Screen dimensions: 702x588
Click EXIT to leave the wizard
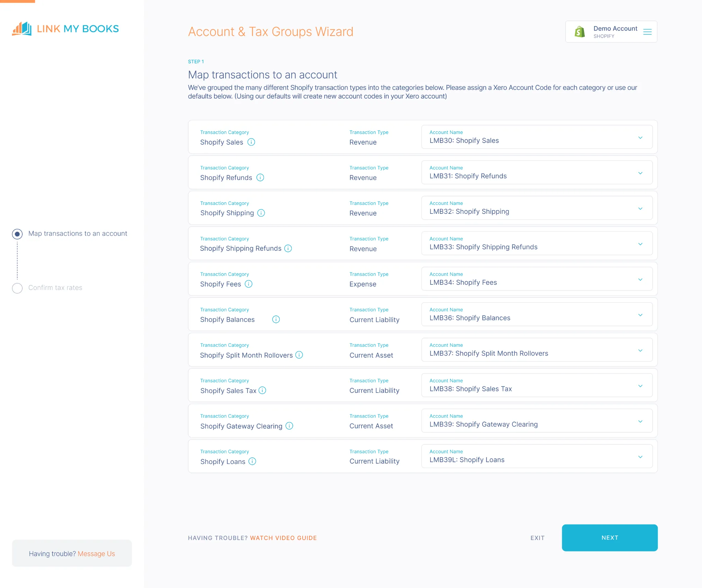click(x=537, y=538)
